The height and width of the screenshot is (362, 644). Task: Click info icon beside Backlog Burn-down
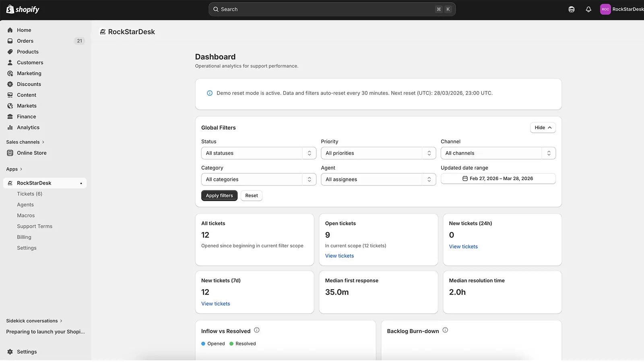point(445,330)
